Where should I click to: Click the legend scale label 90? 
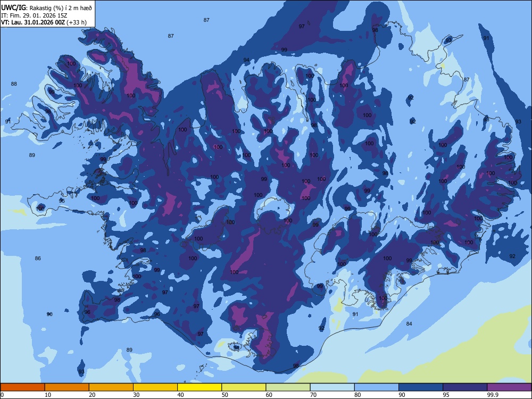[x=402, y=395]
